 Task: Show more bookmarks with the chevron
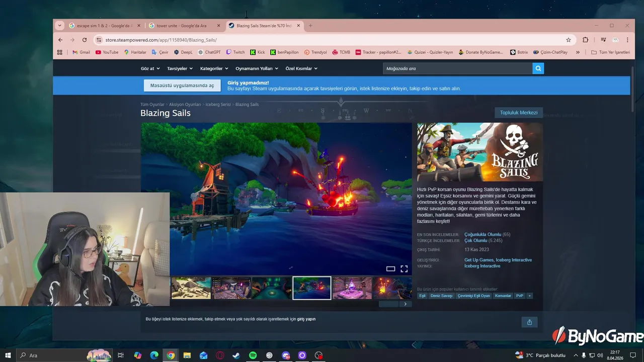[578, 52]
